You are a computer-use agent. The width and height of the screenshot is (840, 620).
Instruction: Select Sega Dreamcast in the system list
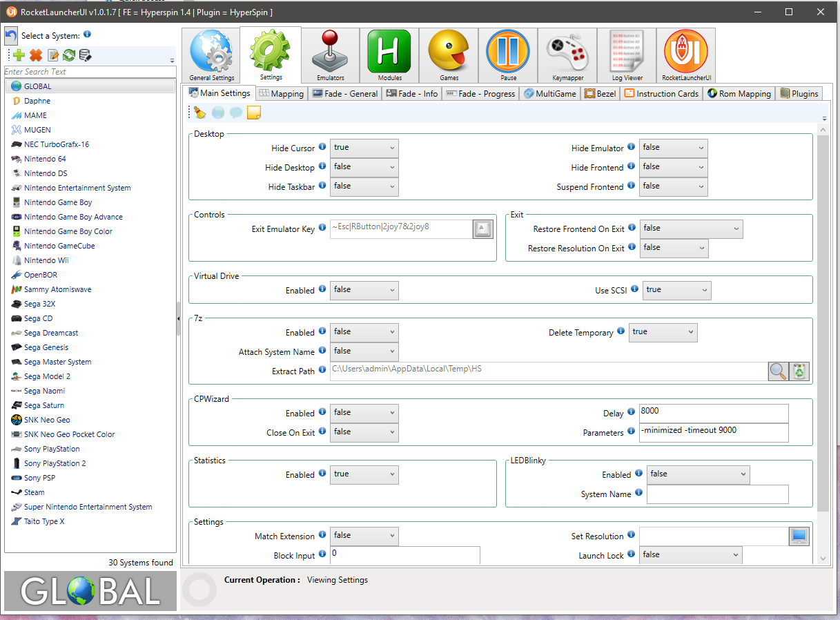tap(90, 333)
